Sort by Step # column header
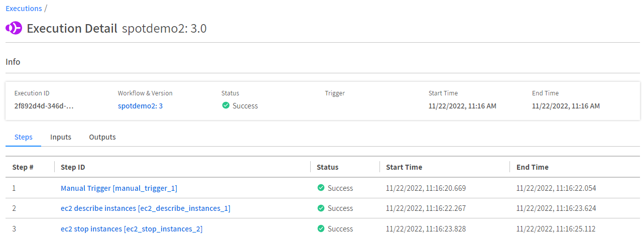 pyautogui.click(x=23, y=167)
